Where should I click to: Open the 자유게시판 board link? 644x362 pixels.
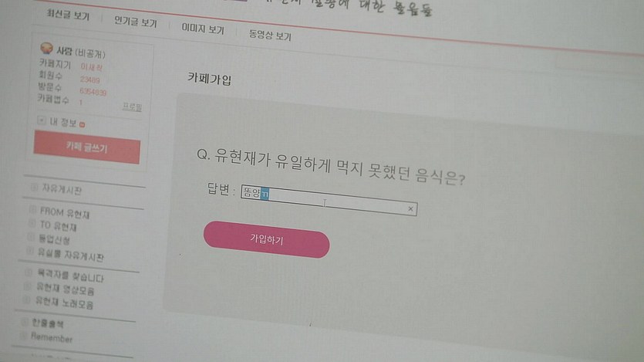pos(62,189)
